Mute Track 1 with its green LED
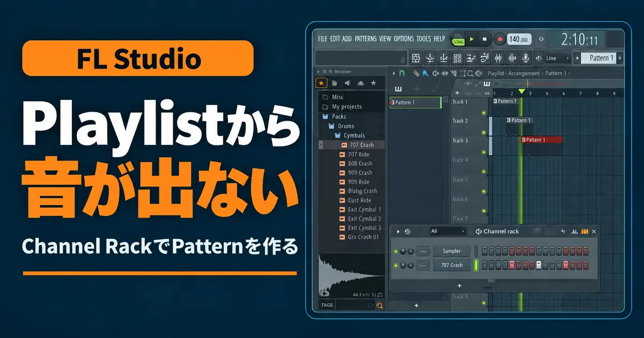This screenshot has width=644, height=338. click(x=484, y=113)
